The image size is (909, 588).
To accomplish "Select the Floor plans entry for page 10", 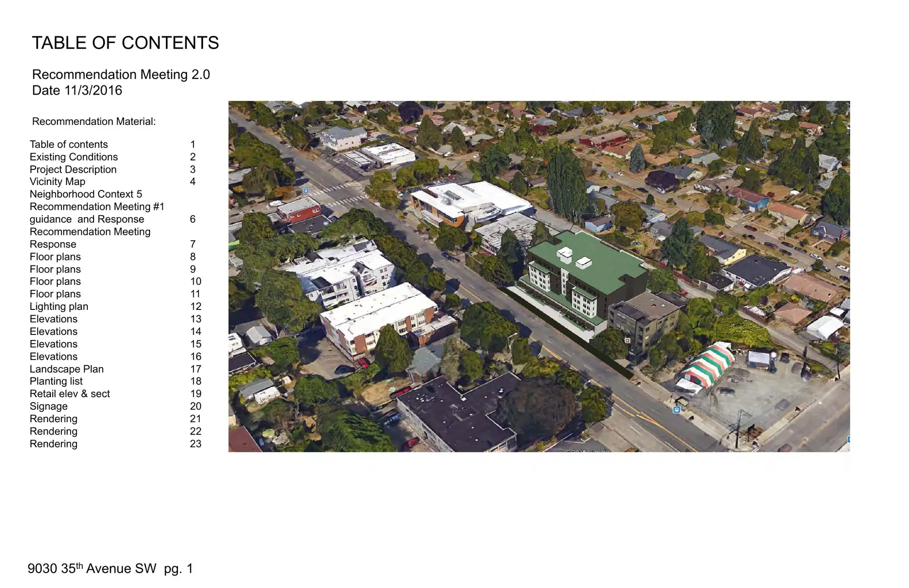I will 55,282.
